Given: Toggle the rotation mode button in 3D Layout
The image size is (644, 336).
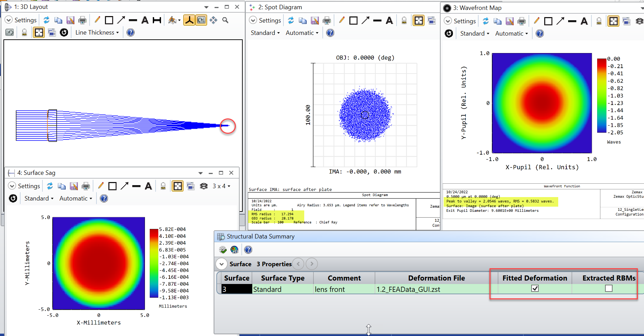Looking at the screenshot, I should tap(201, 20).
